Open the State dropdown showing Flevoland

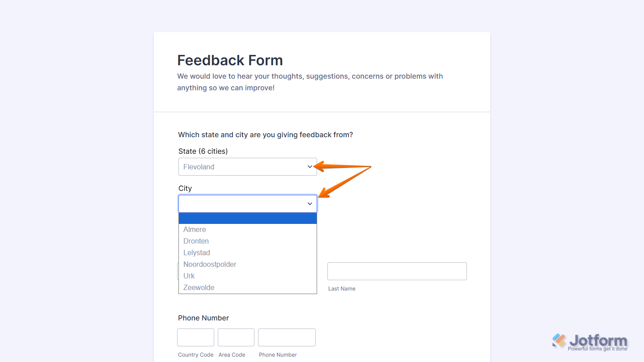tap(247, 166)
